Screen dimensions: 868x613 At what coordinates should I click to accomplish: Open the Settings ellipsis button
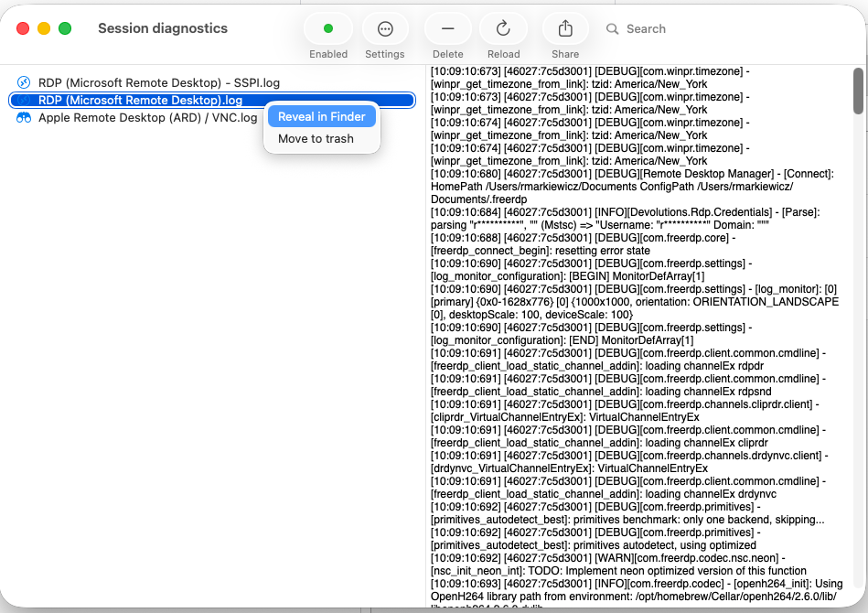click(385, 28)
